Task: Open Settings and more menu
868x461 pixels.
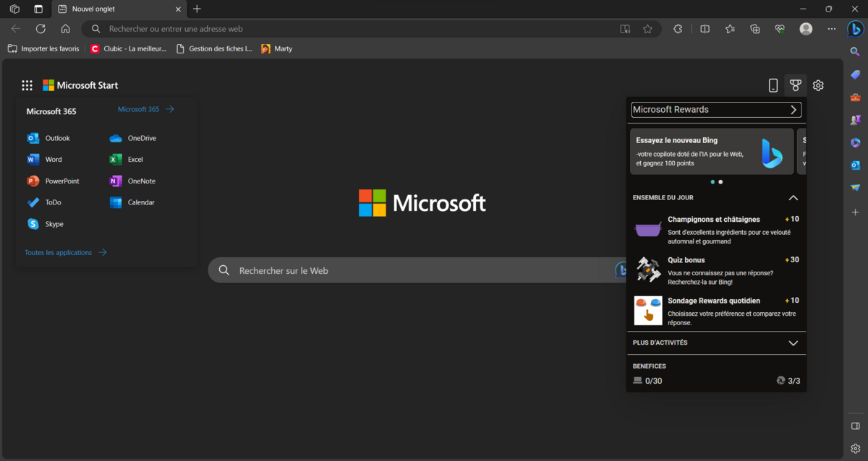Action: coord(832,29)
